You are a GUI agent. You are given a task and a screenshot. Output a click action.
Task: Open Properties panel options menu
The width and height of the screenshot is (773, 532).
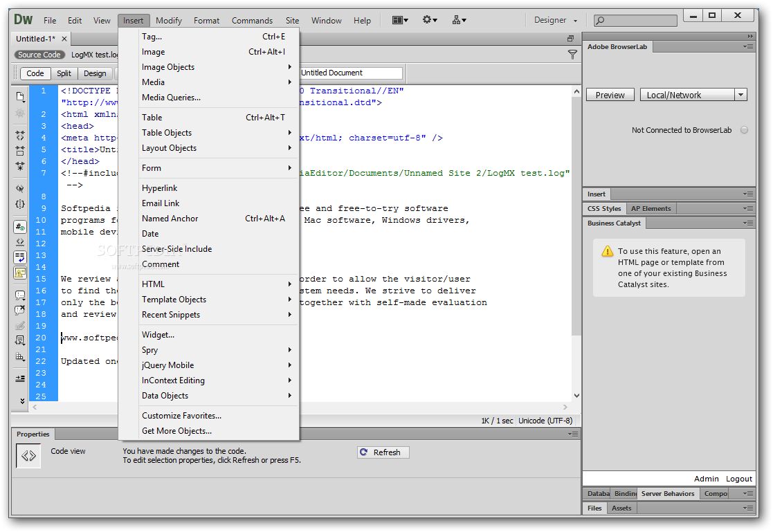[x=573, y=434]
